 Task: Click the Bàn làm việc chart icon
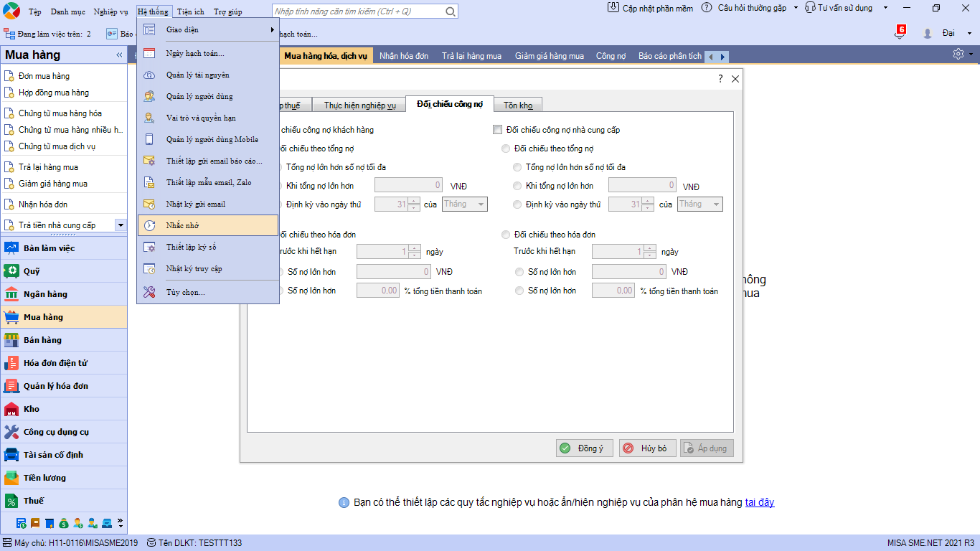point(11,248)
